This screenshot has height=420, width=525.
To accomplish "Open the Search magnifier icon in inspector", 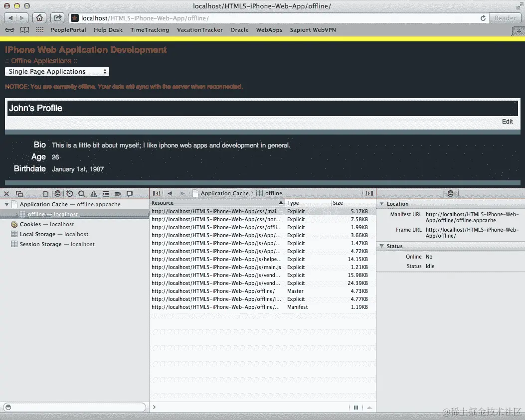I will point(82,193).
